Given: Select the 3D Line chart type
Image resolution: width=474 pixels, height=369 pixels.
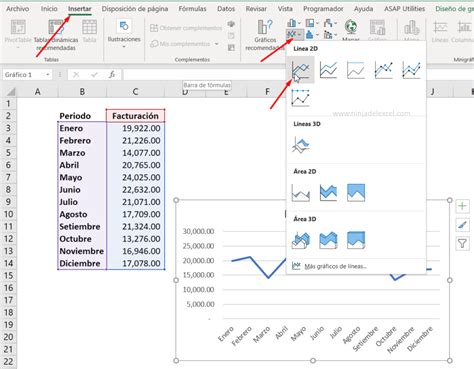Looking at the screenshot, I should pos(301,145).
